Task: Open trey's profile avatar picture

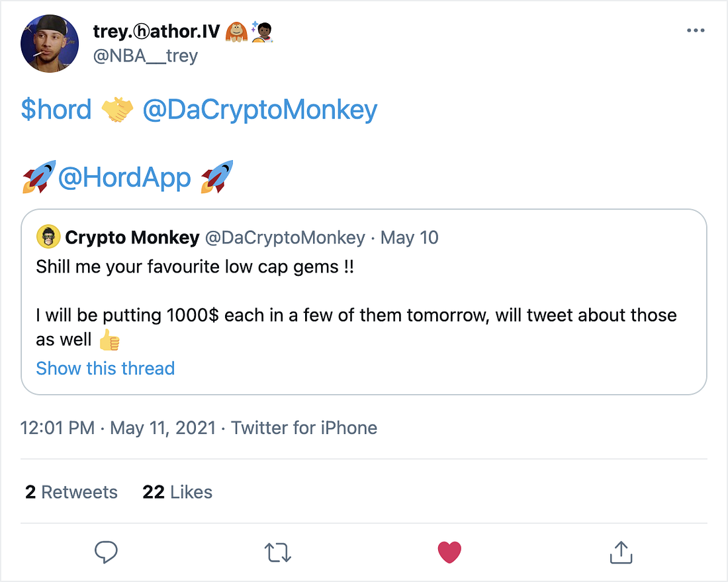Action: pyautogui.click(x=50, y=44)
